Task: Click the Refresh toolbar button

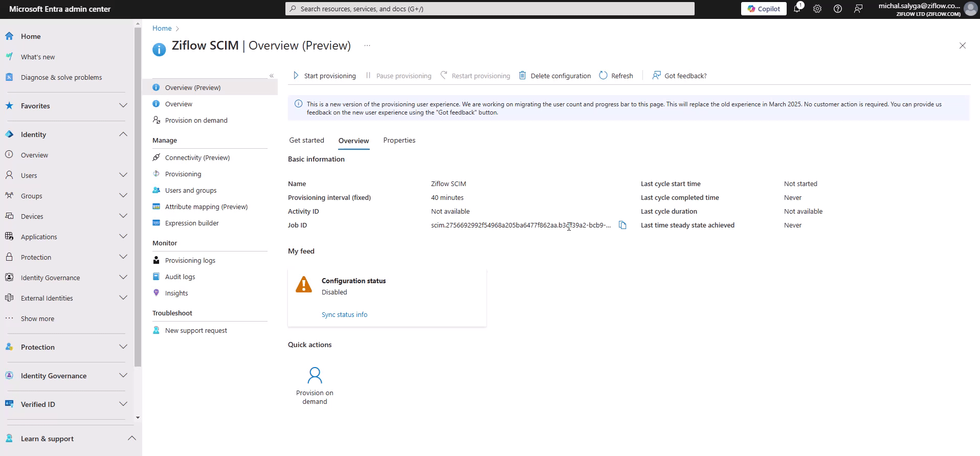Action: [616, 76]
